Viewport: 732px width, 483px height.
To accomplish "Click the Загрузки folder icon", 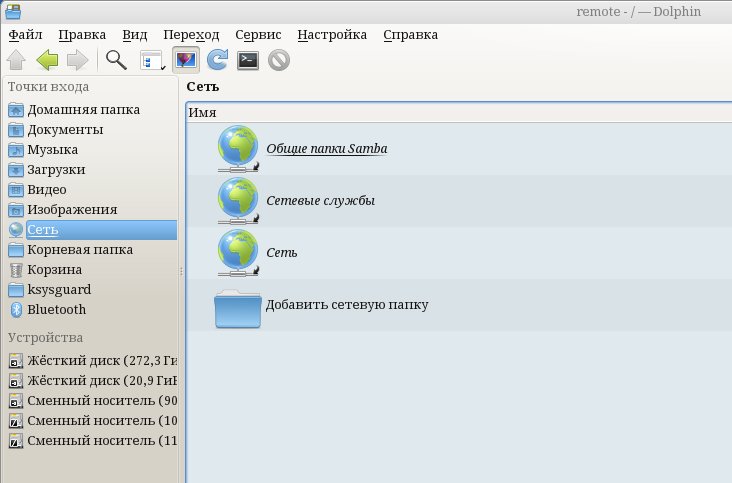I will [x=16, y=170].
